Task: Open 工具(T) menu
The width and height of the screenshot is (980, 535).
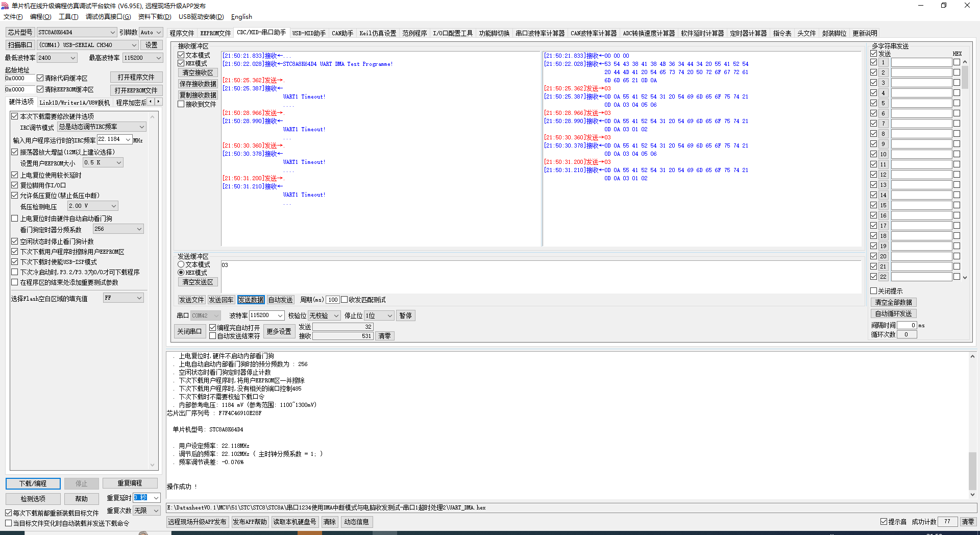Action: click(x=68, y=17)
